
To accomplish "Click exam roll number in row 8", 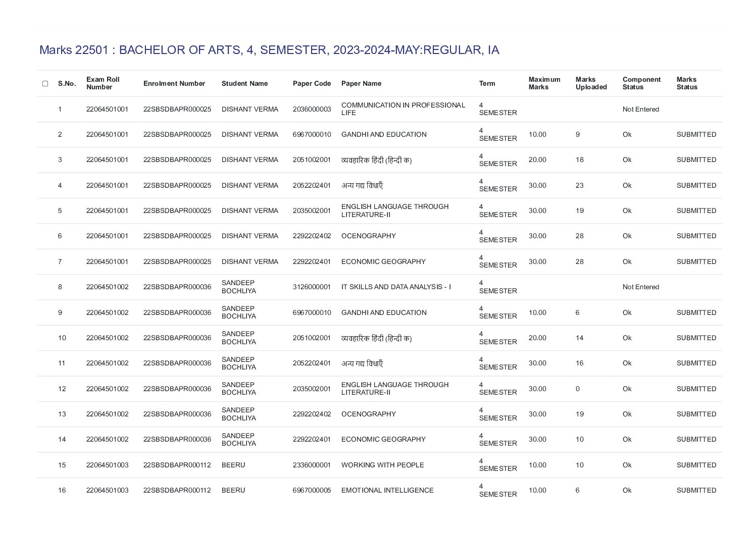I will (107, 287).
